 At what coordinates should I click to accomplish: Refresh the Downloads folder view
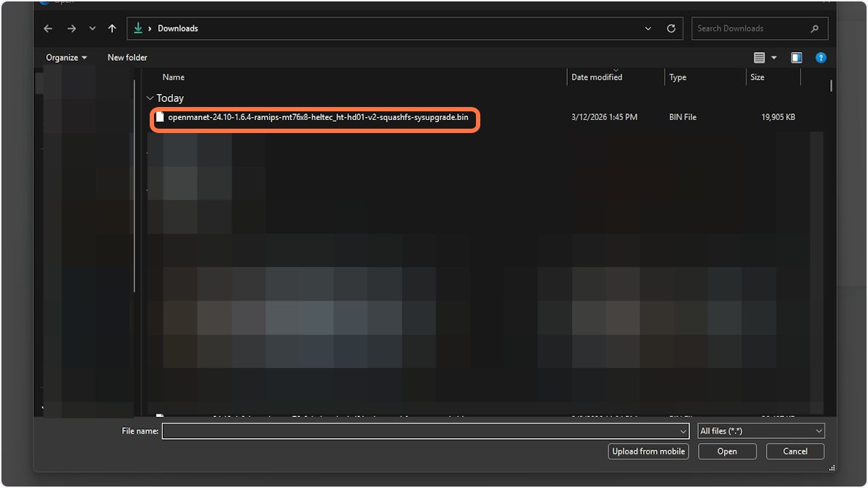(x=671, y=28)
